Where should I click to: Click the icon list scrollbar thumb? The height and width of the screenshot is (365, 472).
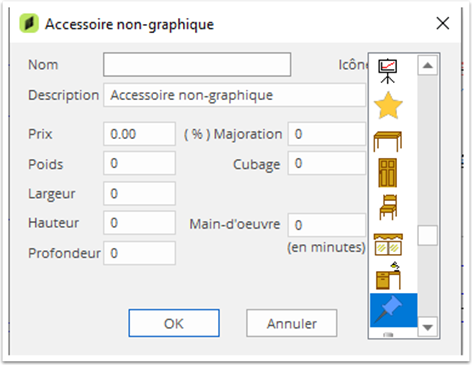[x=428, y=235]
